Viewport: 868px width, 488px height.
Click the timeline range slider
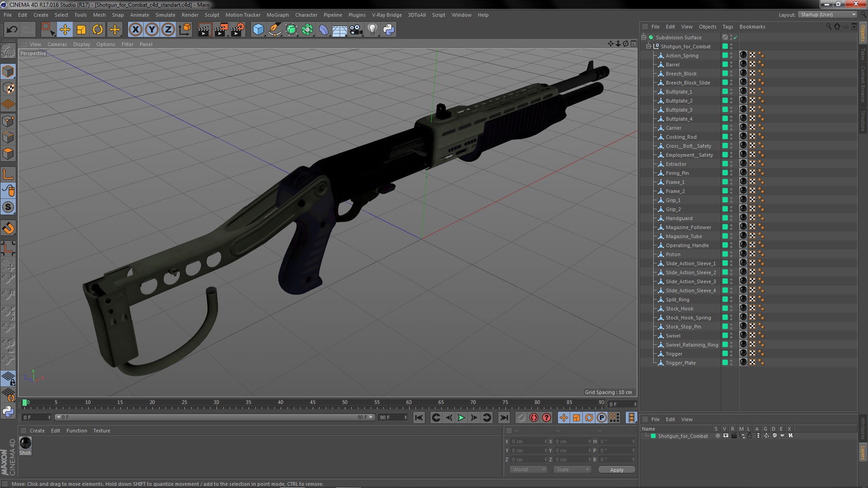tap(215, 418)
